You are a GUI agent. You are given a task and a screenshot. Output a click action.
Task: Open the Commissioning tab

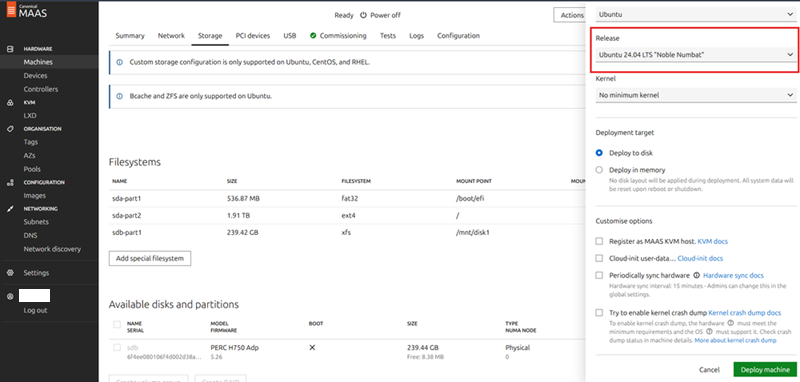pos(338,36)
